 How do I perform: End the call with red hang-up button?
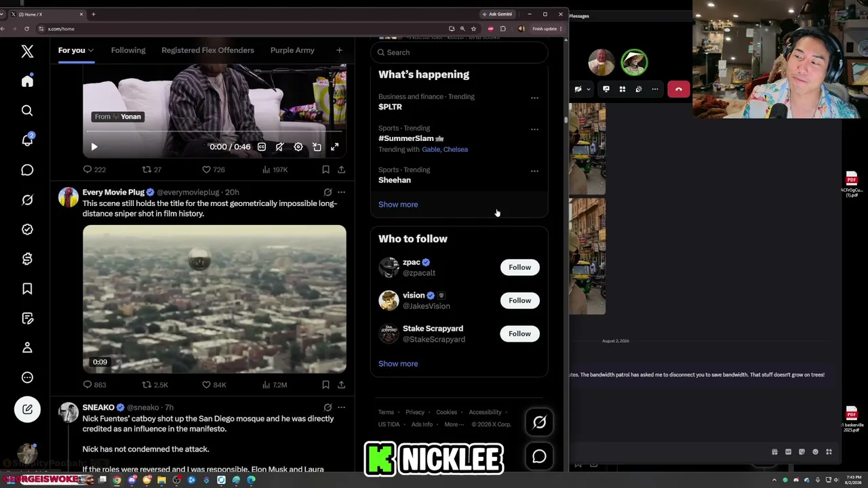678,89
